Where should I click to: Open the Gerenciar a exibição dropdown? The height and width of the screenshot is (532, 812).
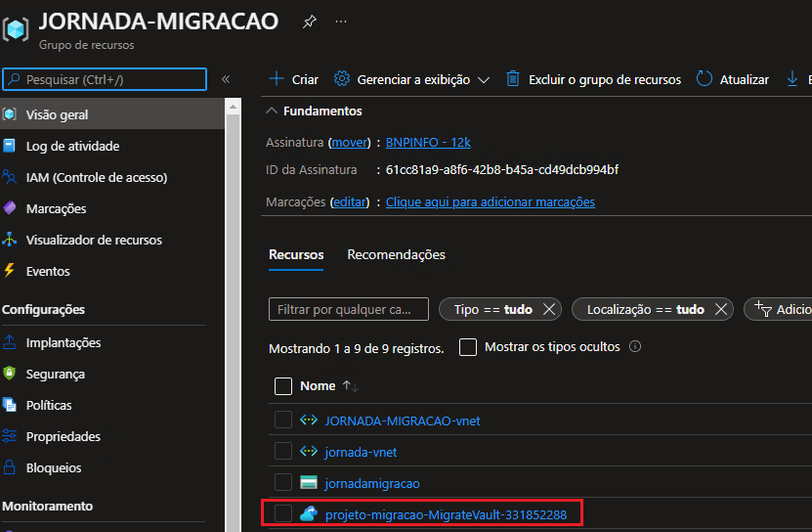tap(484, 80)
